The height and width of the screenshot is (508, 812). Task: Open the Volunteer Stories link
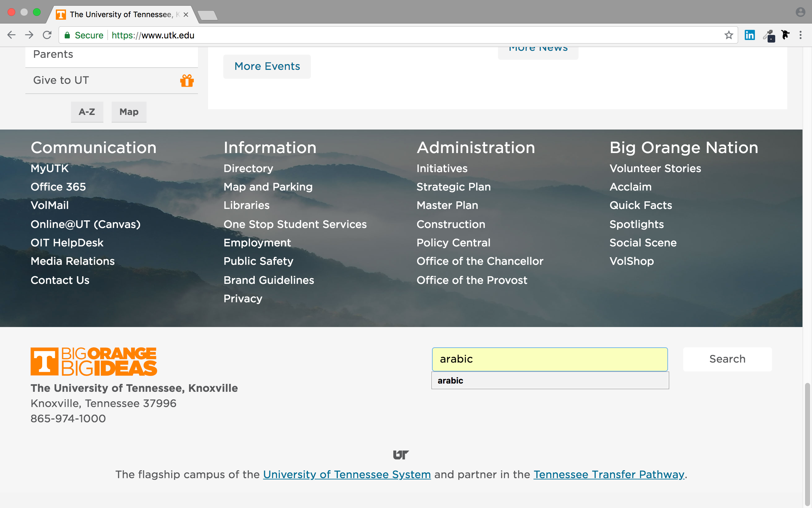(655, 168)
